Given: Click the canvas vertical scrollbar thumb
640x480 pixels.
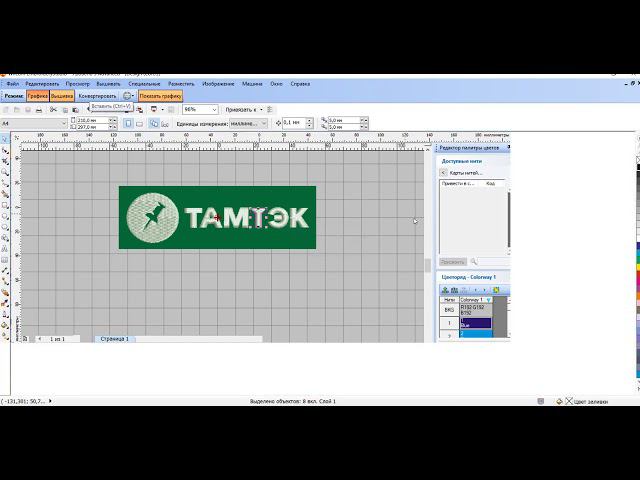Looking at the screenshot, I should [428, 265].
